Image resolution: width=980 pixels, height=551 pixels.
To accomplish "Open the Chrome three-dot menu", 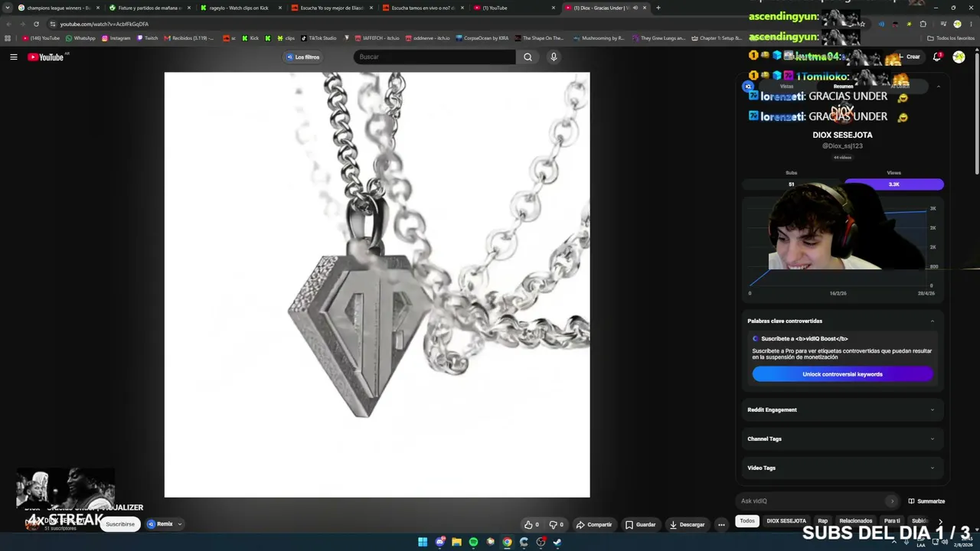I will 971,24.
